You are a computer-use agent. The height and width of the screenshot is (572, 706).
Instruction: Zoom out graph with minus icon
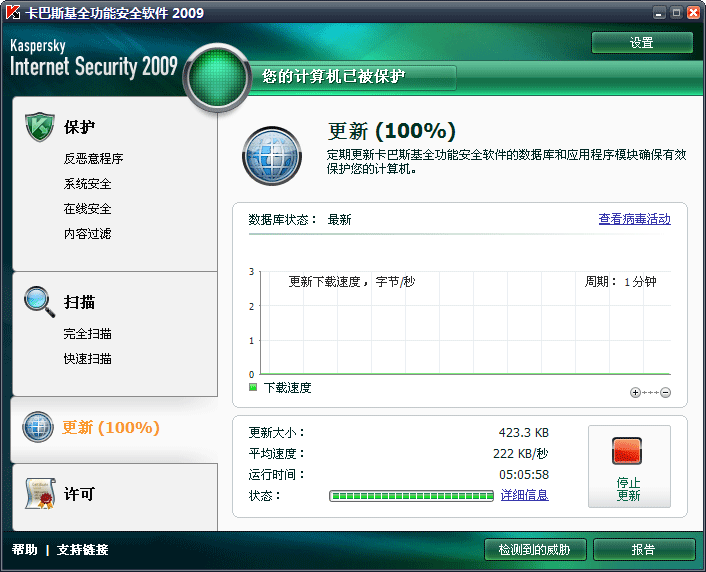(665, 393)
